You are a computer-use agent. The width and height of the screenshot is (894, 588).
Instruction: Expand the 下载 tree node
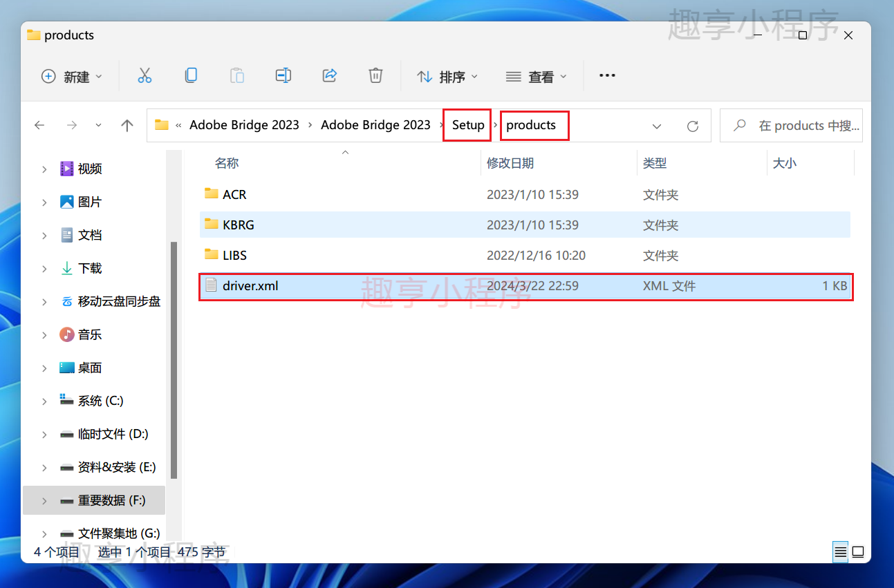(x=44, y=268)
